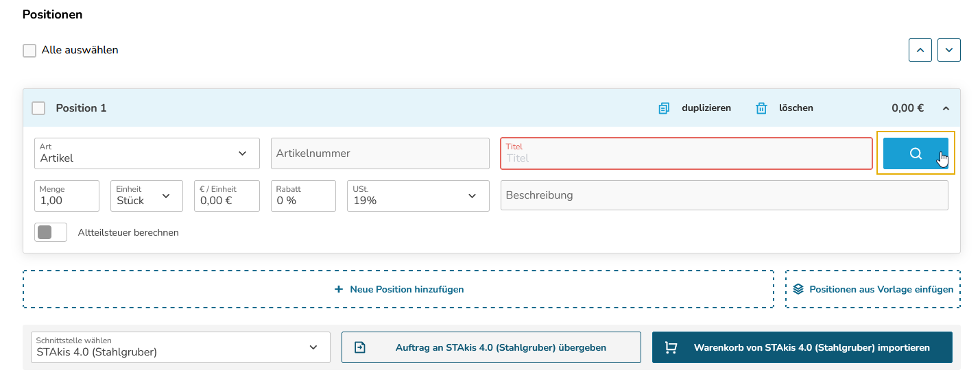Click the Artikelnummer input field
The image size is (980, 385).
click(380, 153)
